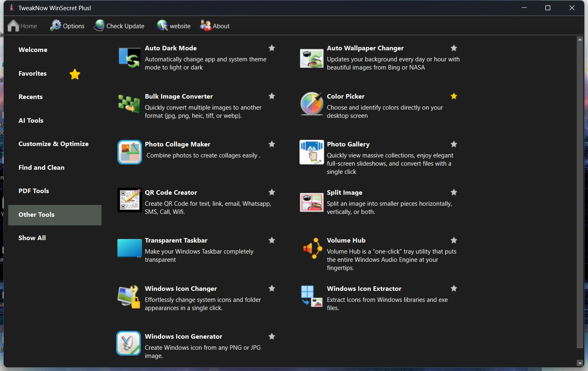
Task: Click the "TweakNow WinSecret Plus!" window title
Action: [55, 8]
